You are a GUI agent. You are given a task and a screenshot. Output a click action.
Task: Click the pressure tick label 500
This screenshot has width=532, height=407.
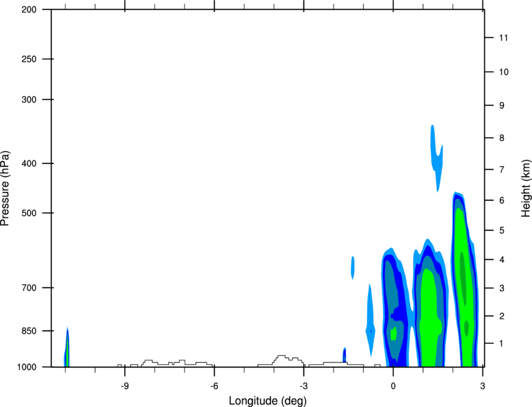click(29, 213)
